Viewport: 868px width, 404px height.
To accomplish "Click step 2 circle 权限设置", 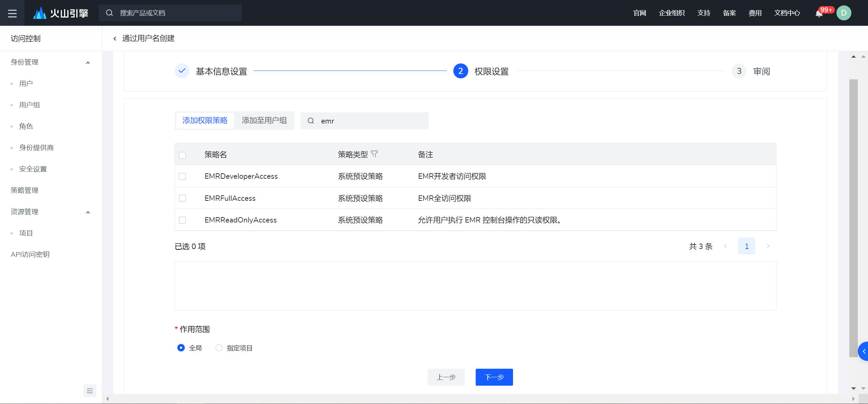I will [x=461, y=71].
